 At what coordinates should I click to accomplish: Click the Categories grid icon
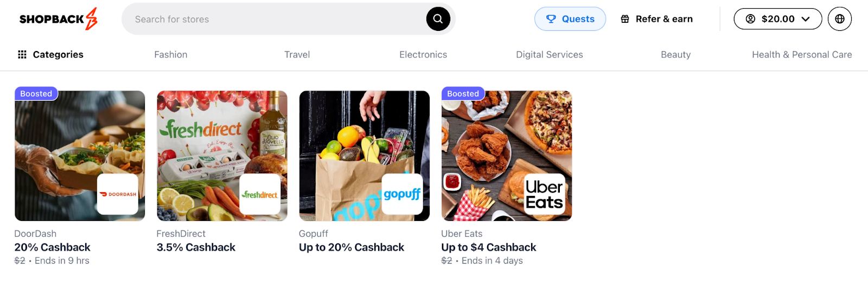(22, 54)
